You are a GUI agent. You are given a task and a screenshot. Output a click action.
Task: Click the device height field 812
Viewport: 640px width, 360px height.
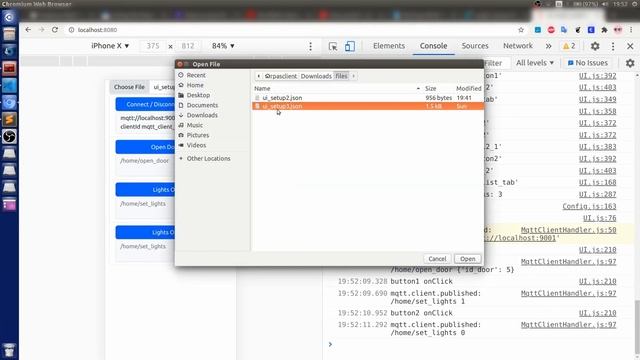tap(188, 46)
